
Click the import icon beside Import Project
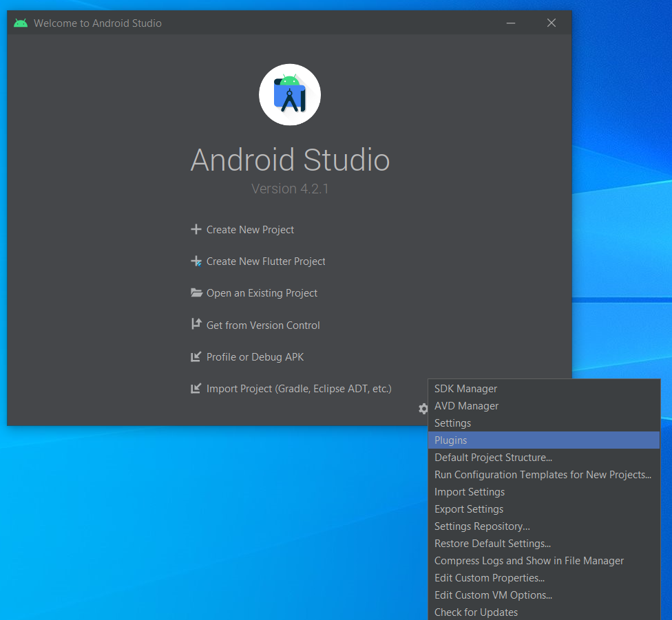pyautogui.click(x=196, y=388)
